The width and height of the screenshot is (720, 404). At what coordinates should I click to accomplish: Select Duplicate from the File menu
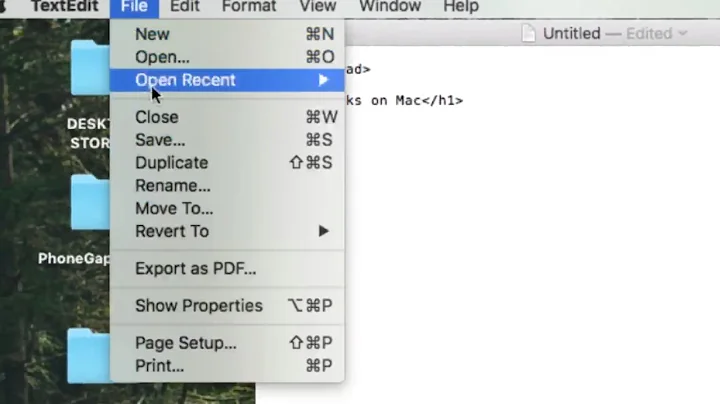point(171,163)
